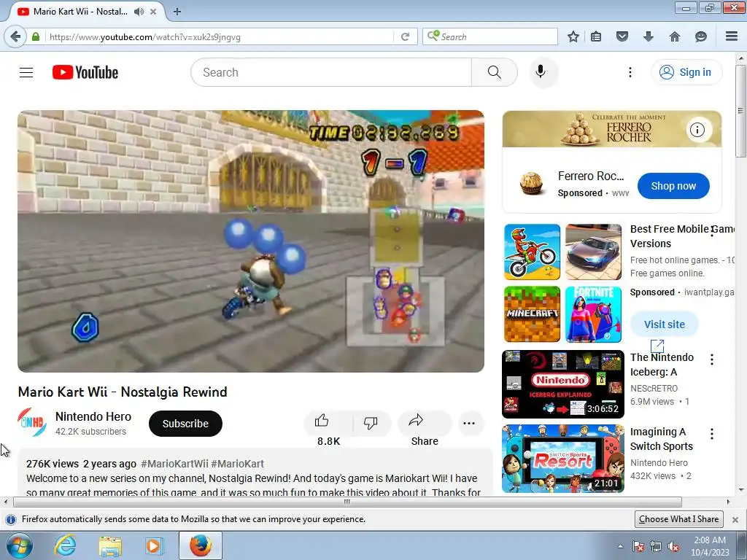
Task: Go to Firefox home page icon
Action: click(675, 36)
